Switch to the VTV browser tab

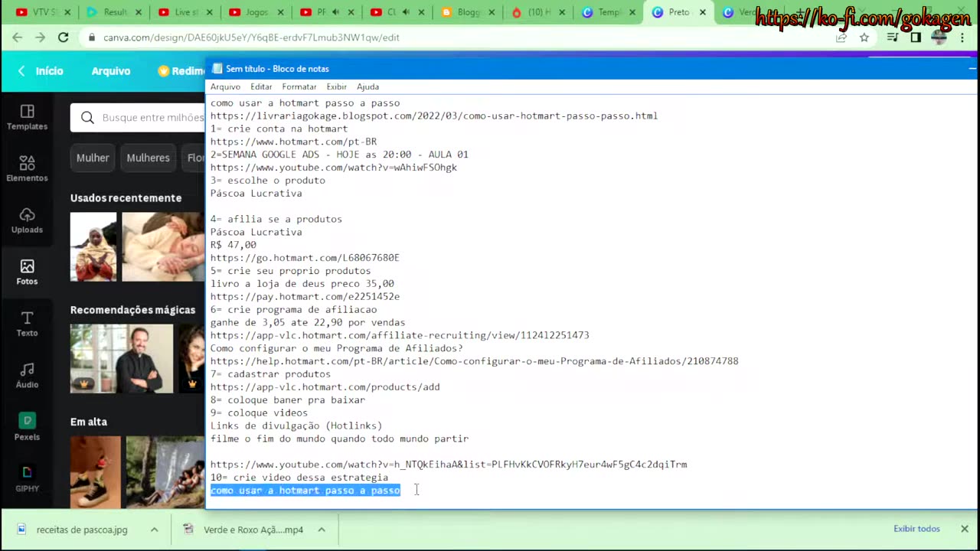(42, 12)
